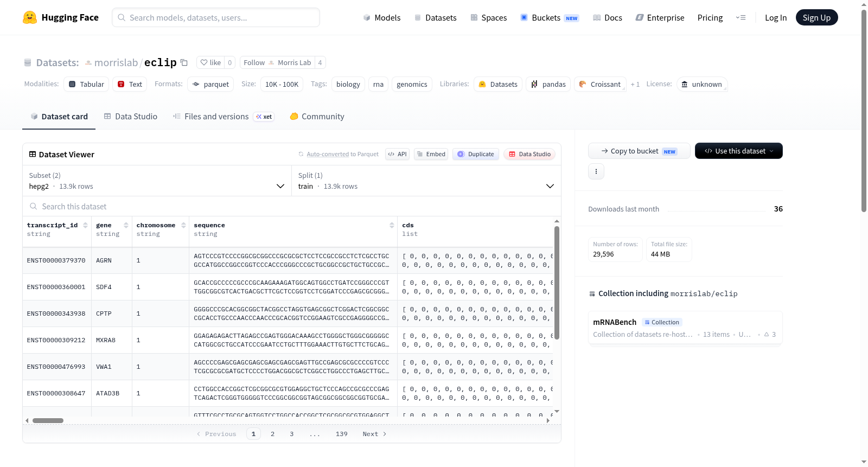Click the table horizontal scrollbar thumb
The image size is (868, 467).
48,420
